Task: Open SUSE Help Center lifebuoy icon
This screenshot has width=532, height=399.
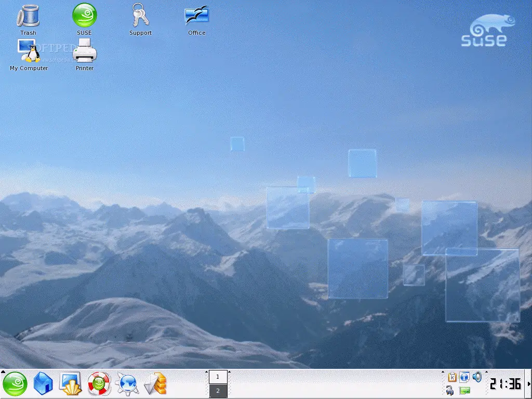Action: click(99, 384)
